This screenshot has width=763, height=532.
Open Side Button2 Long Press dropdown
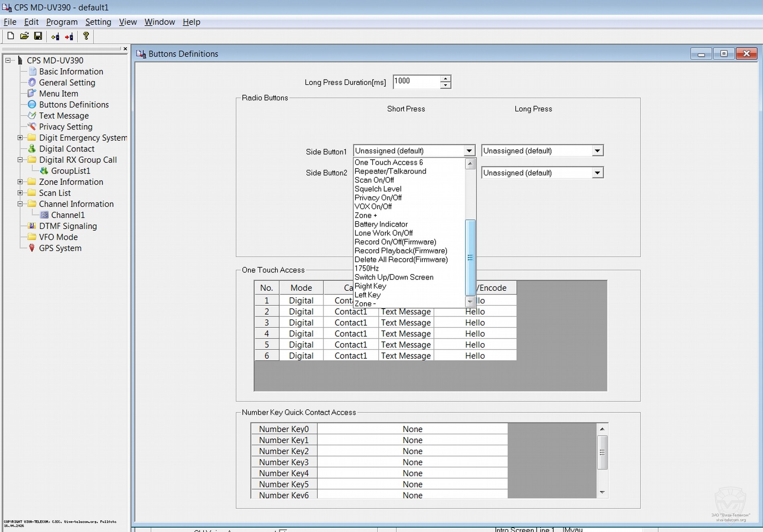click(x=597, y=173)
